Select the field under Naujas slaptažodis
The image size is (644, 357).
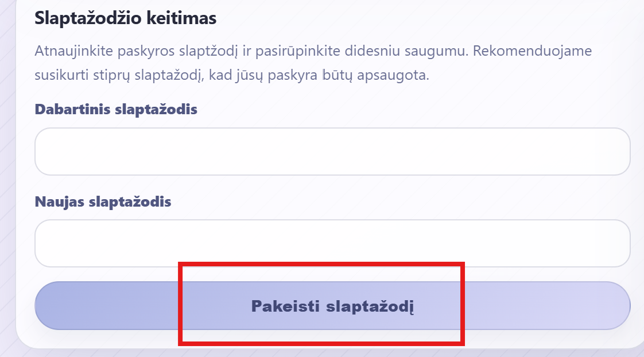coord(332,243)
